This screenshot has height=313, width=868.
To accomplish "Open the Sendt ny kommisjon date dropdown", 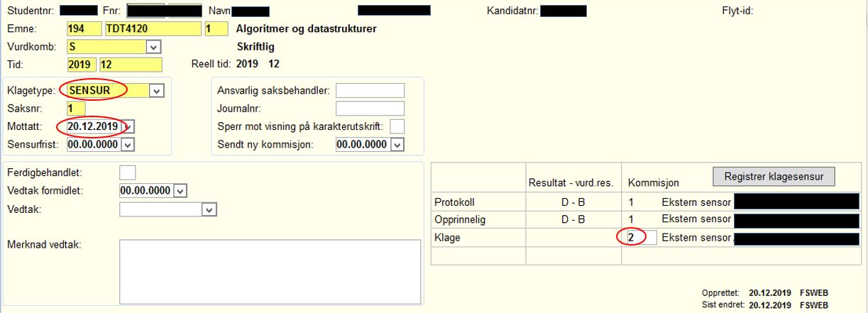I will 397,144.
